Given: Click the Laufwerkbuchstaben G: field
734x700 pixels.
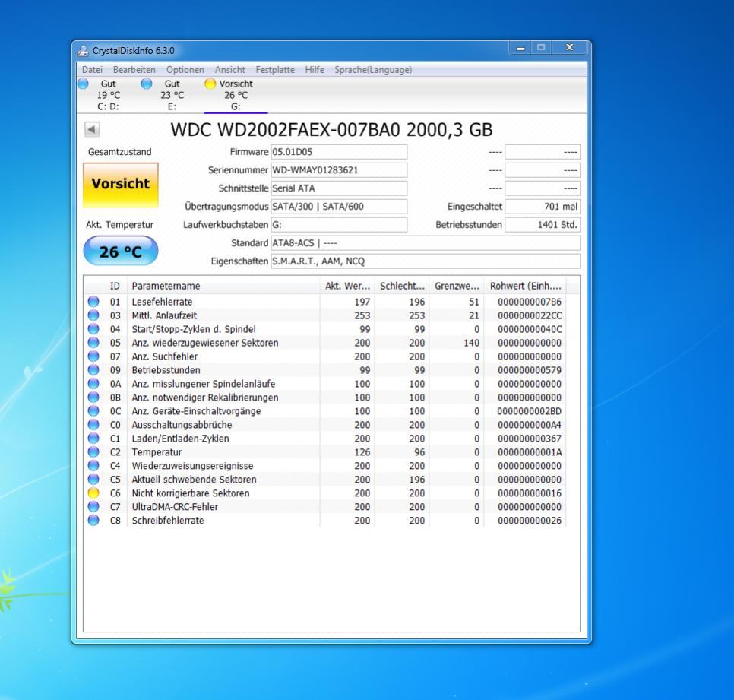Looking at the screenshot, I should click(x=339, y=225).
